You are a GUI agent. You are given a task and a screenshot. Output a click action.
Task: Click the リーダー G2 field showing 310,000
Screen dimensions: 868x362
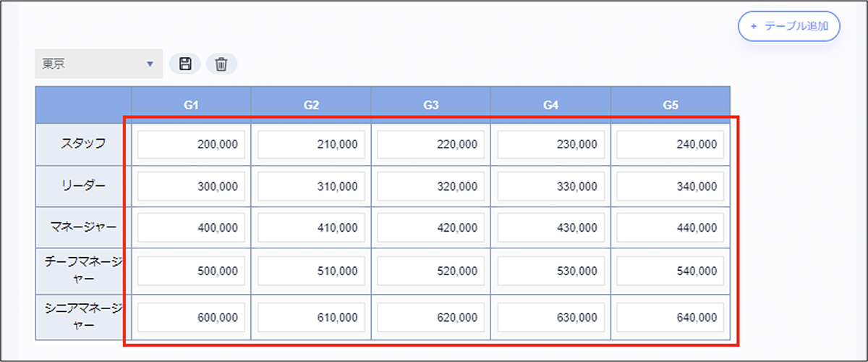pyautogui.click(x=311, y=186)
